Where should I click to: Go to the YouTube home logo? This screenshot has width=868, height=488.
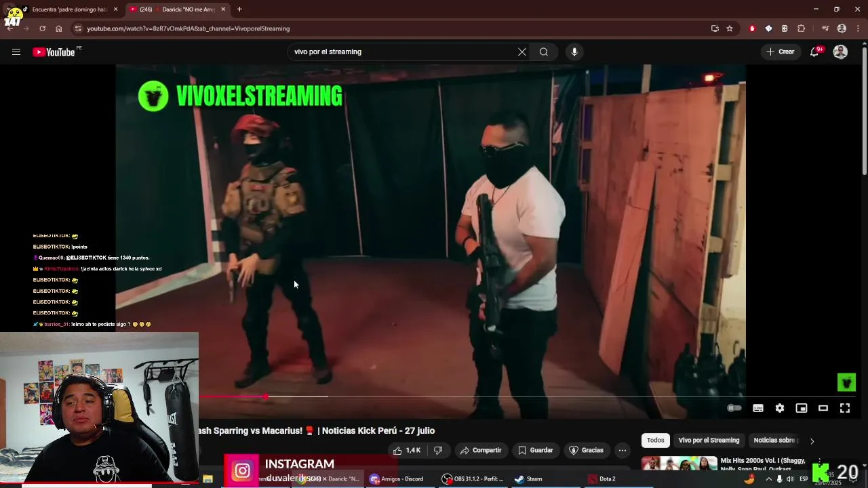point(54,52)
